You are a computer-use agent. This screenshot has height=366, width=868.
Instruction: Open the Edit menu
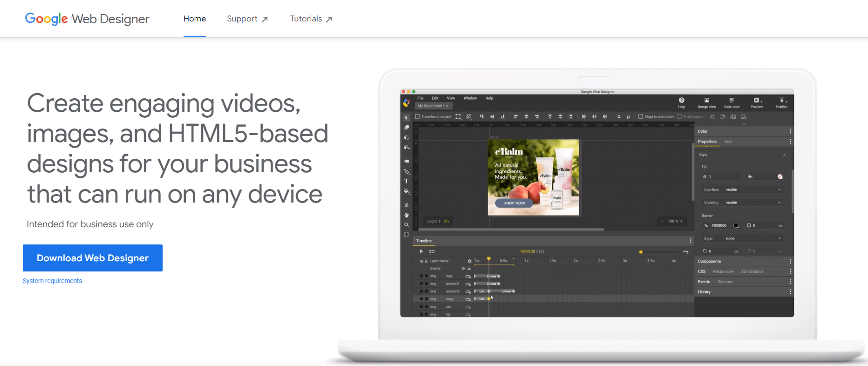[435, 98]
